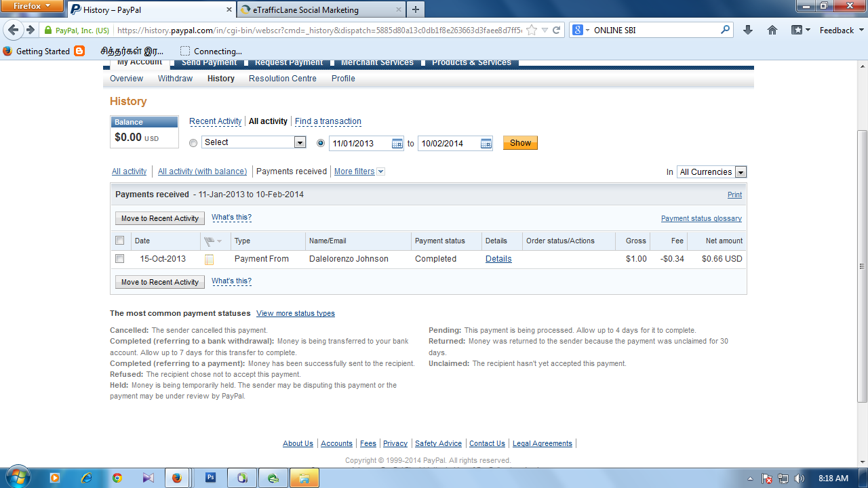The image size is (868, 488).
Task: Open the Blogger bookmark icon
Action: (x=79, y=51)
